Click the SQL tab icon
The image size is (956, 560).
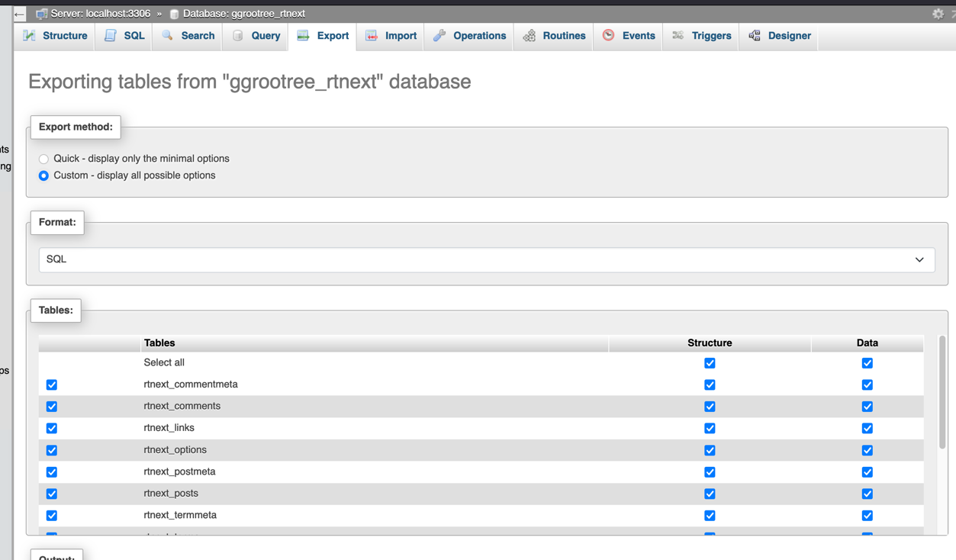(111, 36)
